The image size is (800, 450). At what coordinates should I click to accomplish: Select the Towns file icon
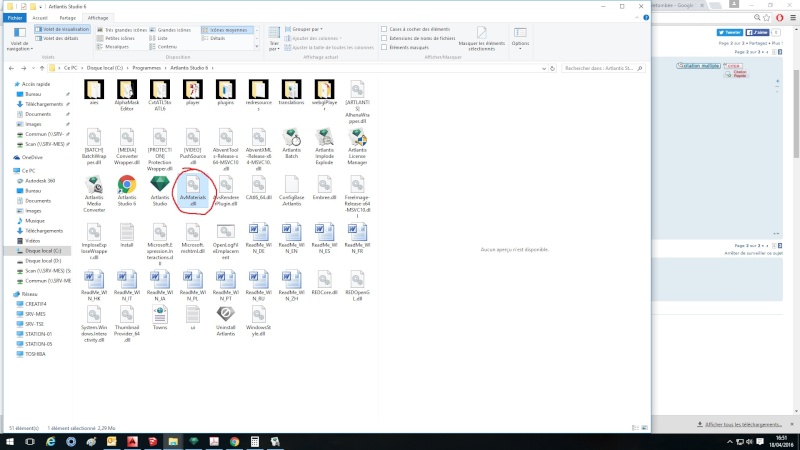pyautogui.click(x=160, y=318)
